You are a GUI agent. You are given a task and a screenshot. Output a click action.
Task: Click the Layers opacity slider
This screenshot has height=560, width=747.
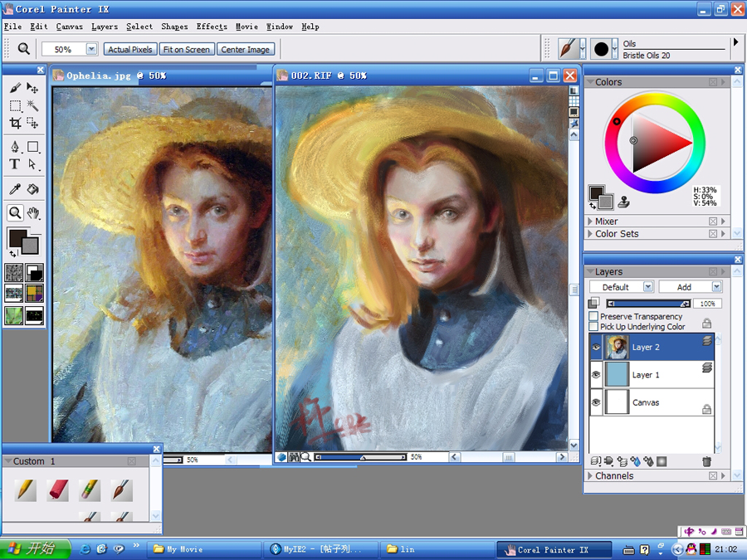(x=648, y=304)
